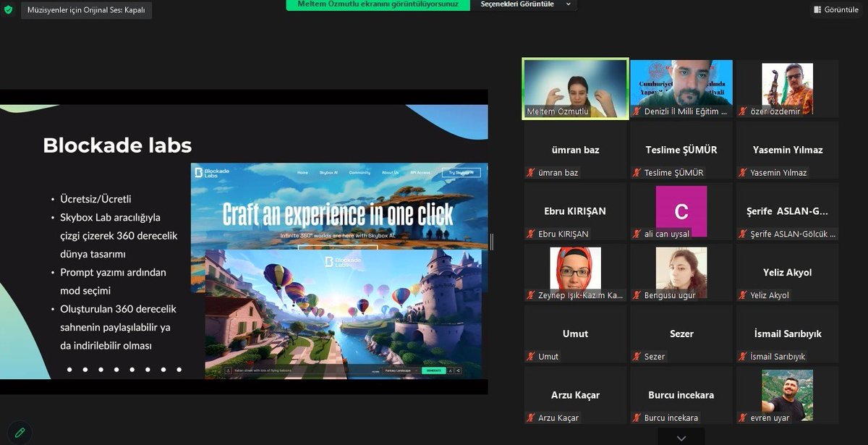Select özer özdemir's profile photo tile
The height and width of the screenshot is (445, 868).
click(x=787, y=88)
